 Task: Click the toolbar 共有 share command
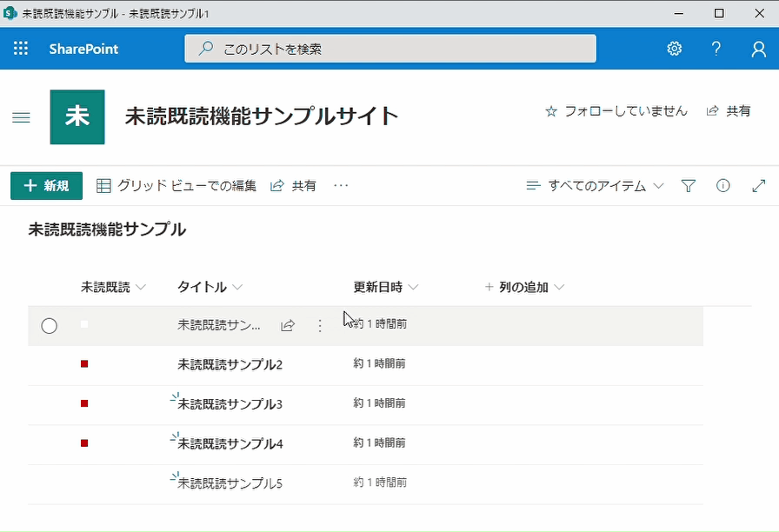[x=293, y=186]
